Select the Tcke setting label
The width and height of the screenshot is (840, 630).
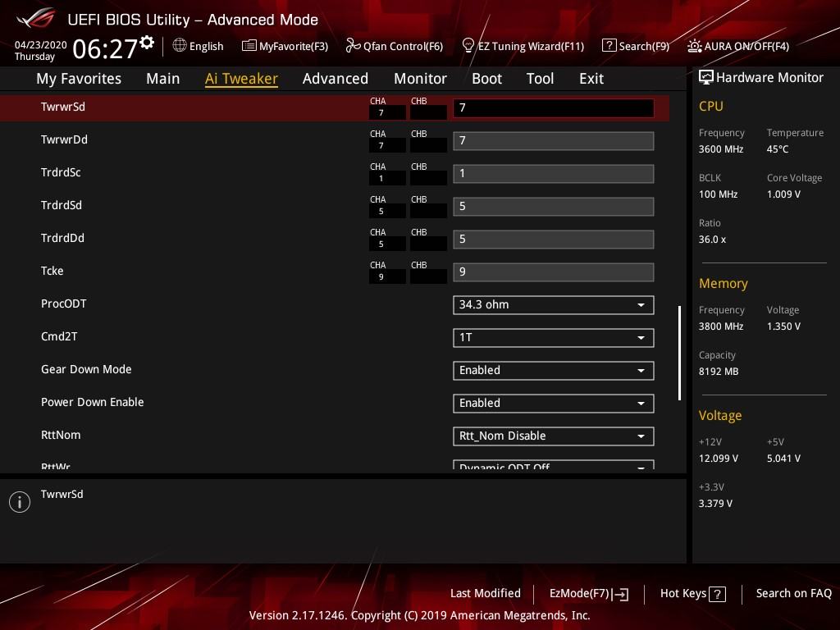52,271
